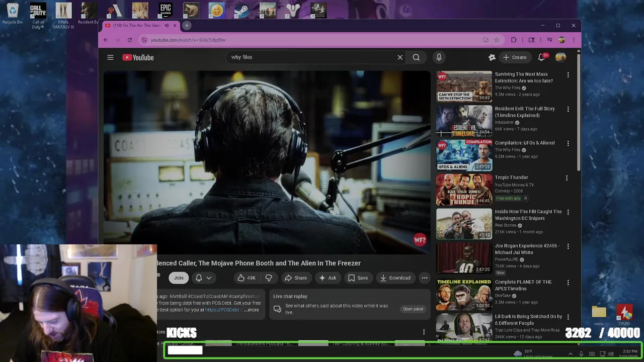Click the Ask button
This screenshot has height=362, width=644.
pyautogui.click(x=328, y=278)
